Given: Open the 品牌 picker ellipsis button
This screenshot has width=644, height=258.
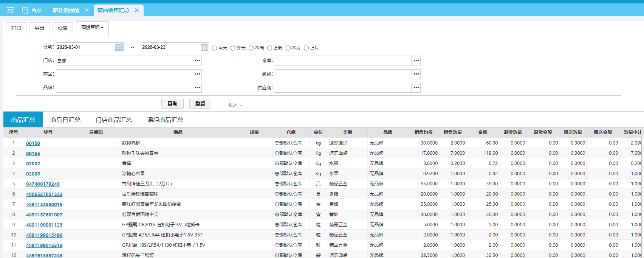Looking at the screenshot, I should point(197,88).
